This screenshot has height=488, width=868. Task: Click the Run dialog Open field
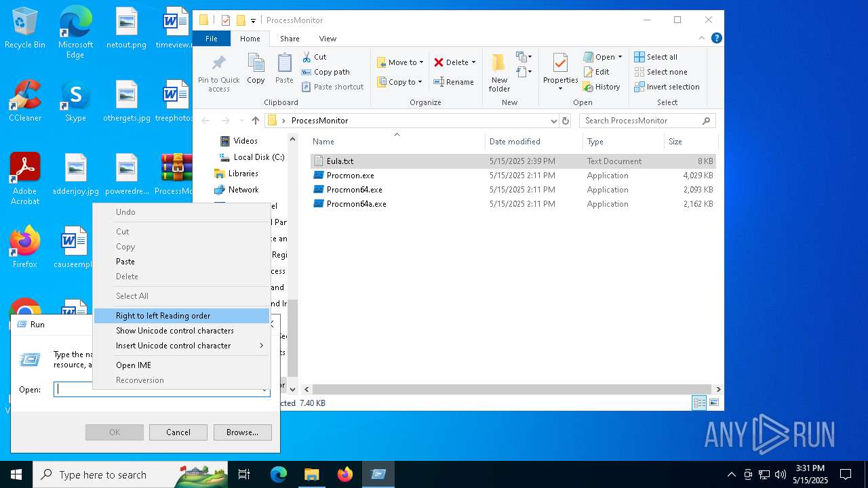(x=161, y=390)
